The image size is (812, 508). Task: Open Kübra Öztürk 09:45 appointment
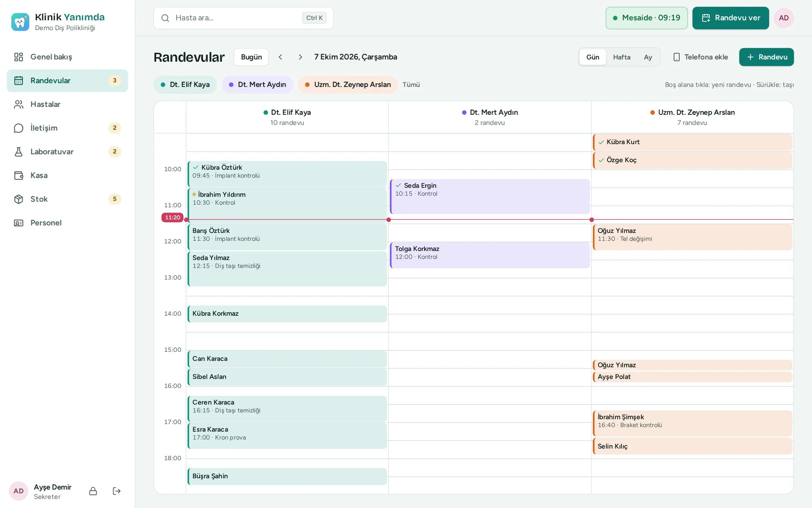[x=287, y=174]
